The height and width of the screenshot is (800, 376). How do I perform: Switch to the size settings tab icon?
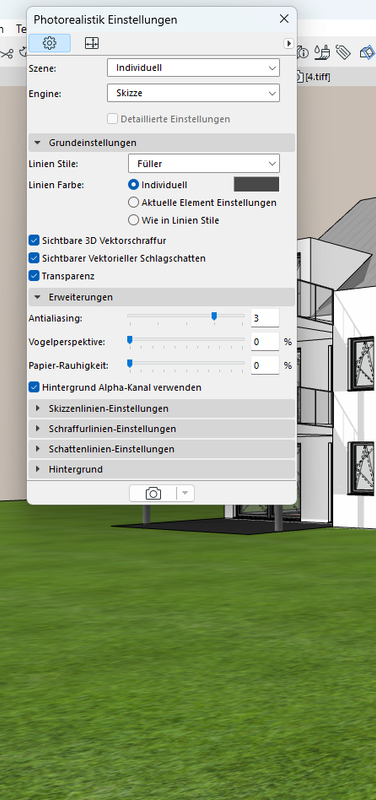click(92, 43)
